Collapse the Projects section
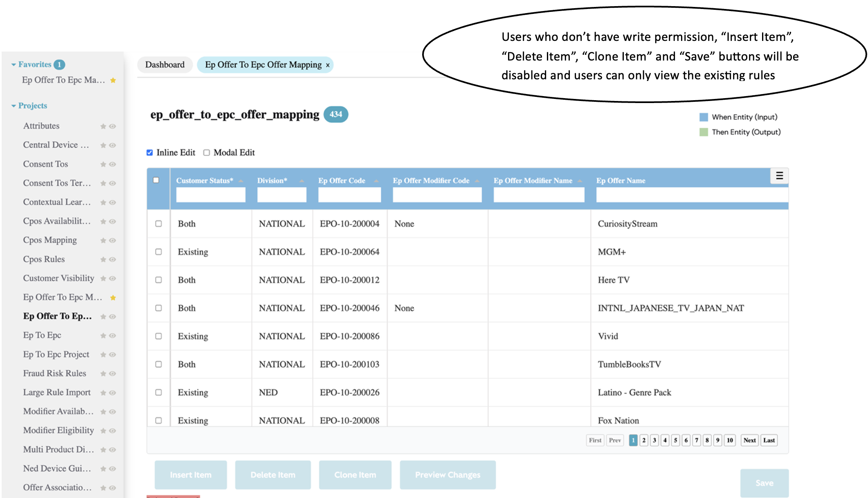The image size is (868, 498). (x=13, y=106)
